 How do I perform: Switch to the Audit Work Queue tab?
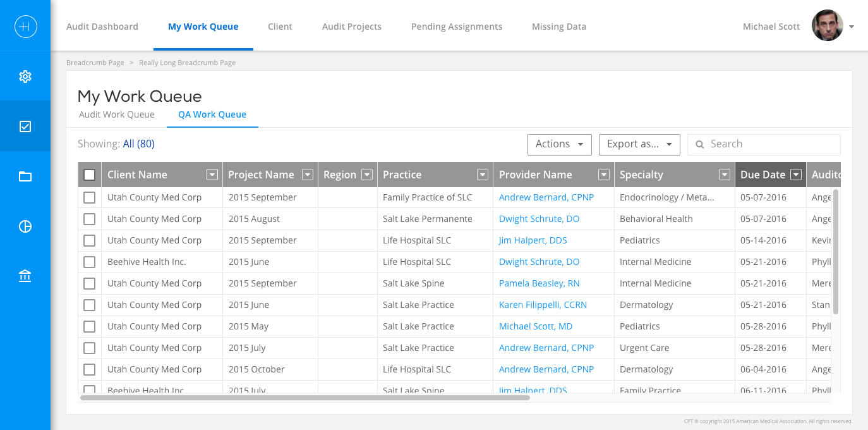(x=117, y=114)
